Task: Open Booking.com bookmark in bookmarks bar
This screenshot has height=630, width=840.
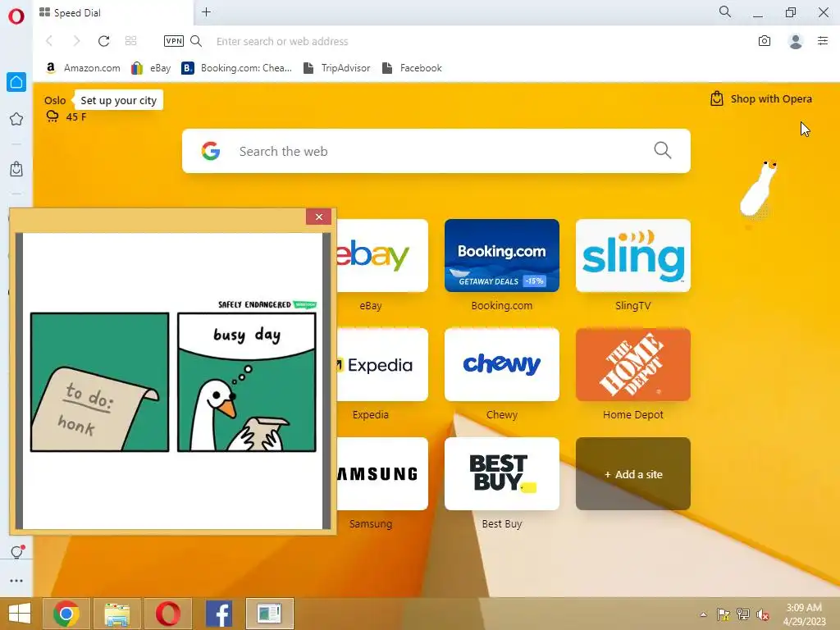Action: (237, 68)
